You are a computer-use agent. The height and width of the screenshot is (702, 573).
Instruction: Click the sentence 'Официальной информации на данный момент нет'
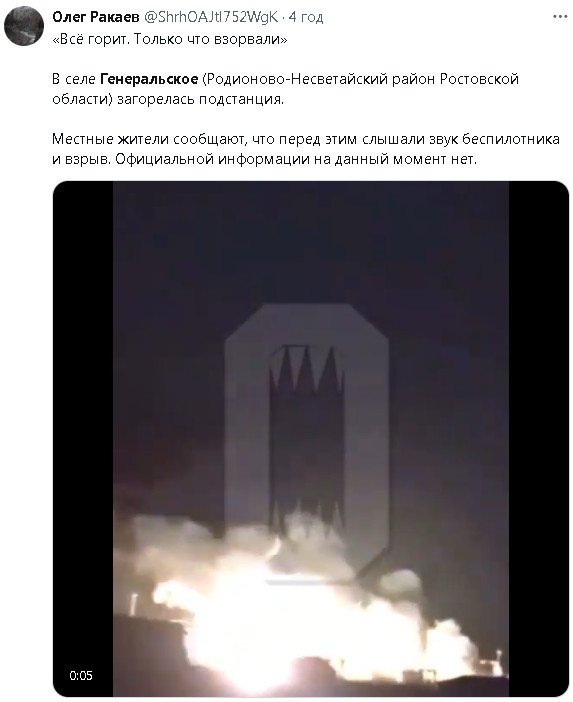point(296,159)
